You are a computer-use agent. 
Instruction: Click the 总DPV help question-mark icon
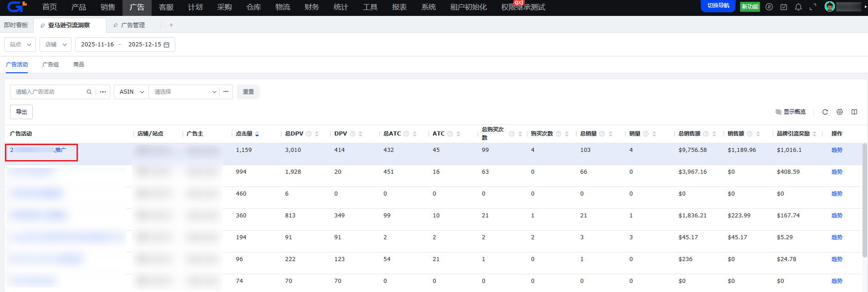[x=309, y=134]
